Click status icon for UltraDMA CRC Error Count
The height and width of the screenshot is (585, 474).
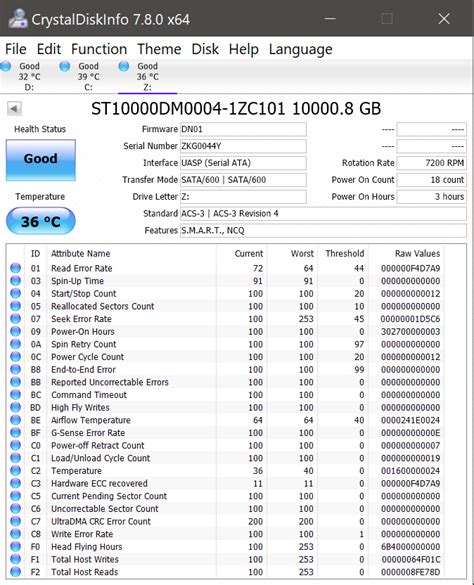[15, 521]
